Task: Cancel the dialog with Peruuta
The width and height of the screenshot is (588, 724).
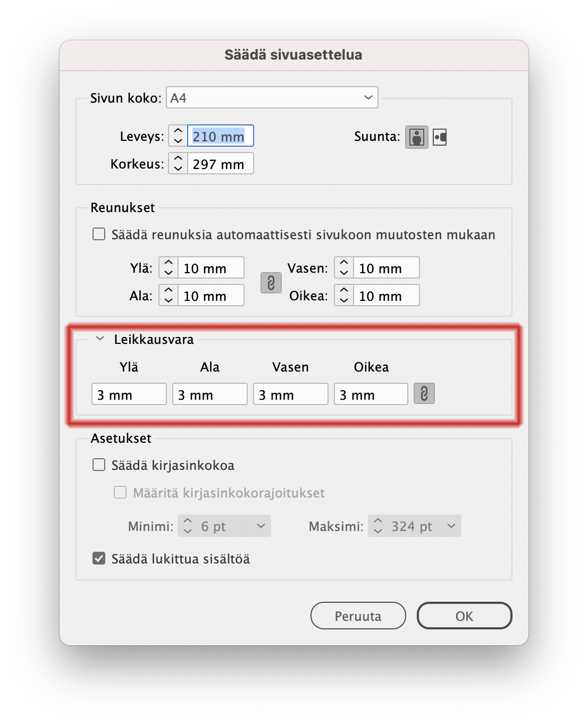Action: coord(357,616)
